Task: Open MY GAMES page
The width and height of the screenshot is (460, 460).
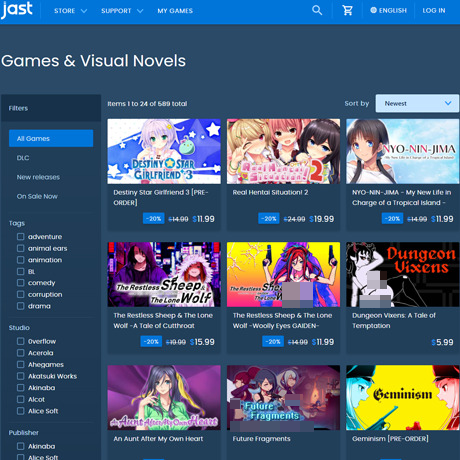Action: coord(175,11)
